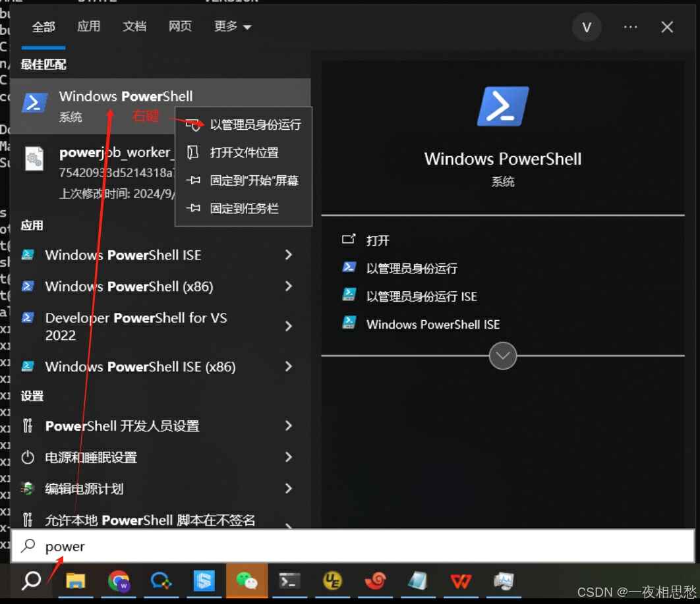This screenshot has height=604, width=700.
Task: Open the blue notebook taskbar icon
Action: (418, 581)
